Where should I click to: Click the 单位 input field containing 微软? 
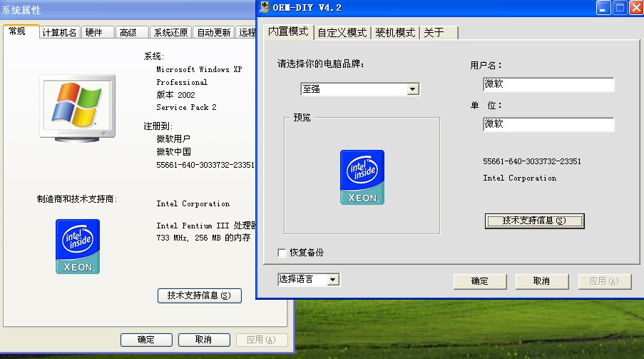click(x=548, y=124)
